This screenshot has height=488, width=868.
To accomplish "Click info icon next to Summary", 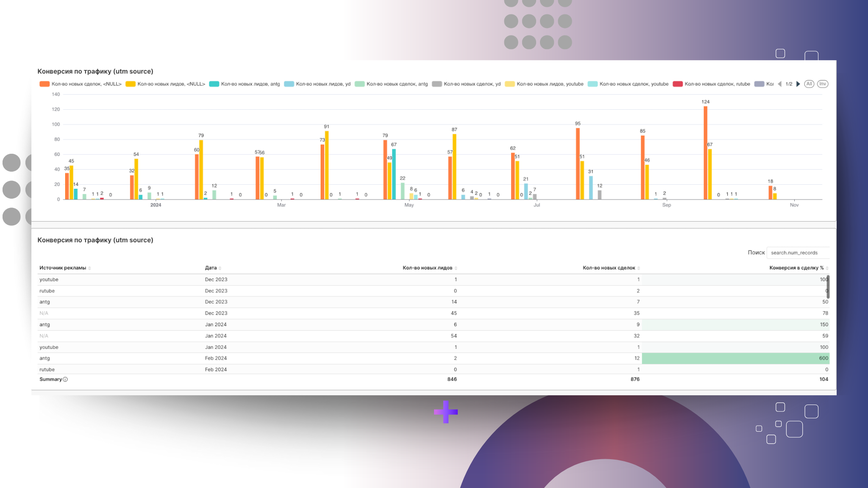I will click(65, 380).
